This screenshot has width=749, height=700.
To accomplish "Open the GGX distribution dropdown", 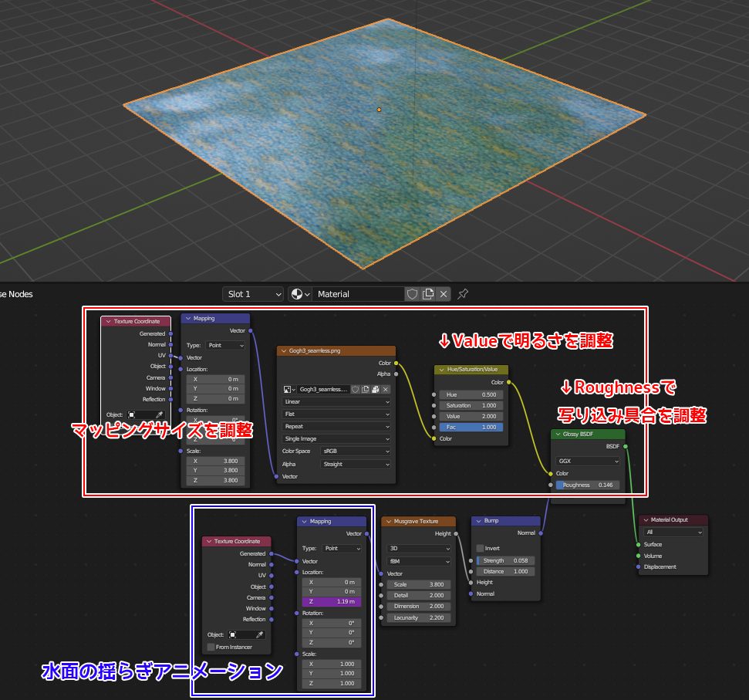I will tap(589, 461).
